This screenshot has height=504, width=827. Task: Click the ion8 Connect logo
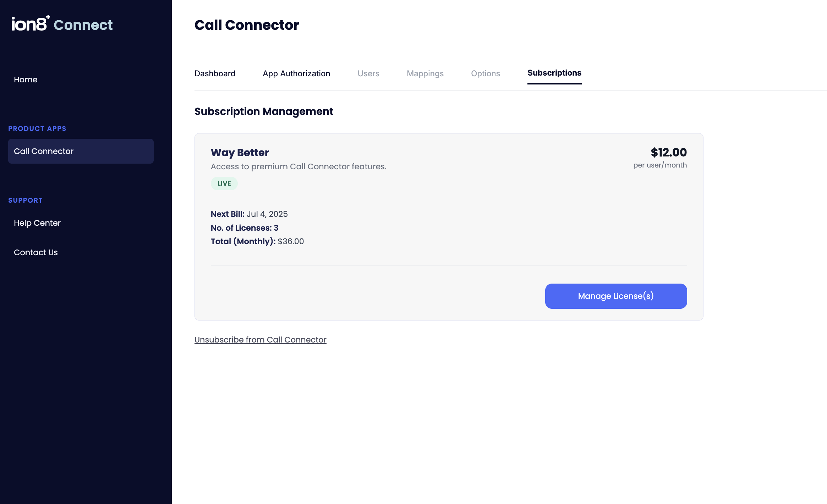tap(62, 24)
